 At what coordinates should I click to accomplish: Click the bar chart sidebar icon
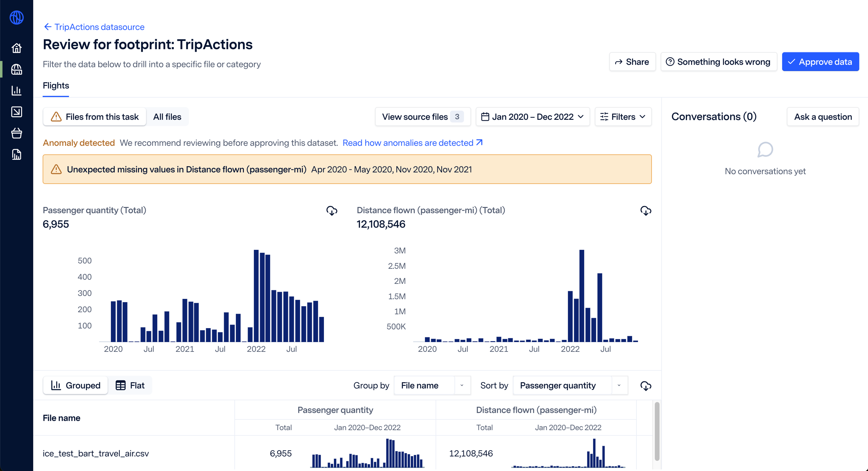pos(17,90)
